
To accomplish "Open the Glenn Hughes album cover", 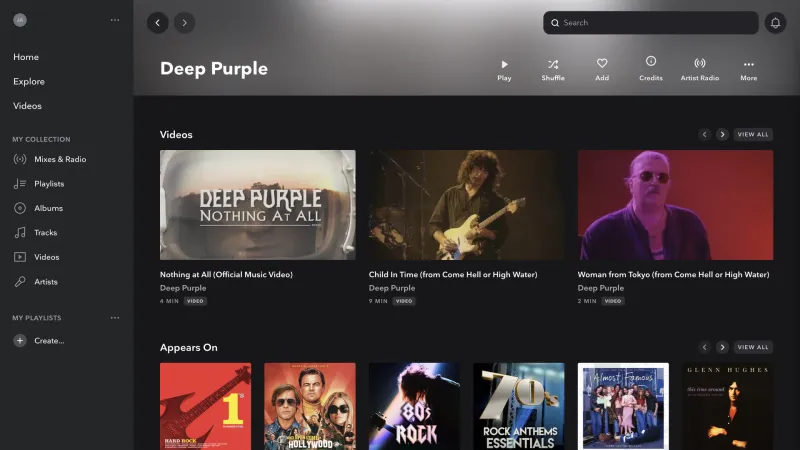I will (x=728, y=406).
